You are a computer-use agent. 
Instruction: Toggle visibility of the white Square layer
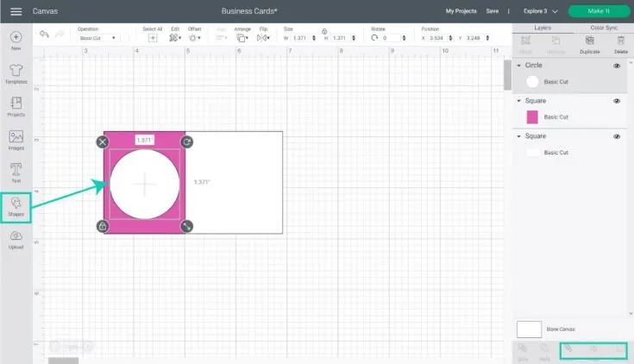(617, 136)
